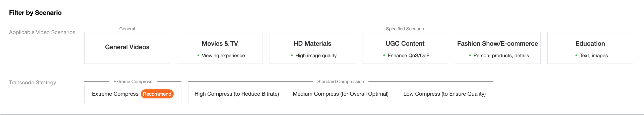Click the Applicable Video Scenarios label
The width and height of the screenshot is (644, 115).
click(x=42, y=32)
